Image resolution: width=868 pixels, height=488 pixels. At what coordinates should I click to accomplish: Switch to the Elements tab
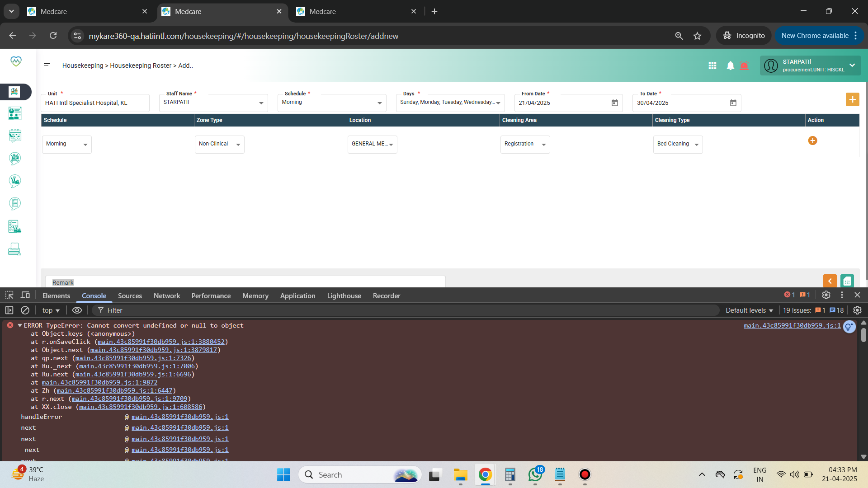[56, 296]
